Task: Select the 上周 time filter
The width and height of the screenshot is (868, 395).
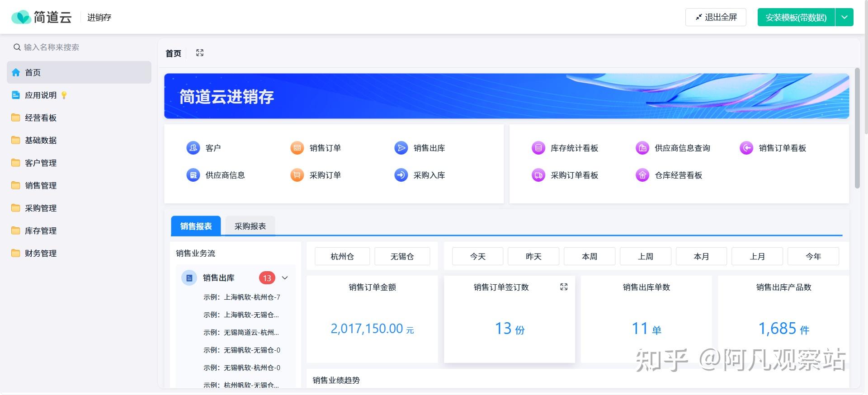Action: [646, 256]
